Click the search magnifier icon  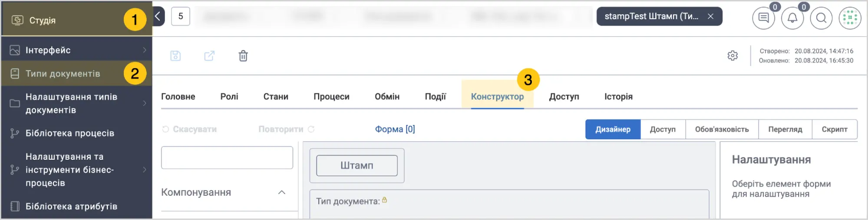821,18
